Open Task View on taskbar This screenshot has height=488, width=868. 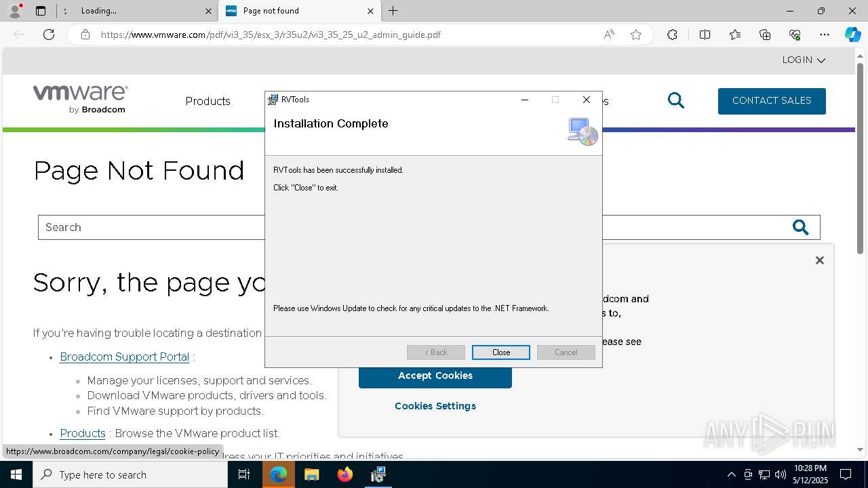point(244,474)
